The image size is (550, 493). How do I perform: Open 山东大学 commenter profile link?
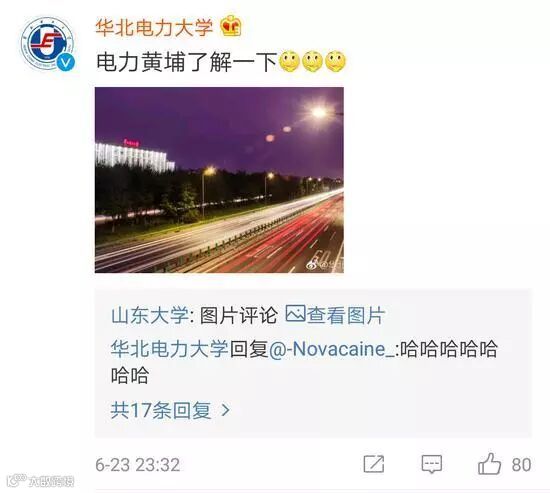(x=150, y=315)
